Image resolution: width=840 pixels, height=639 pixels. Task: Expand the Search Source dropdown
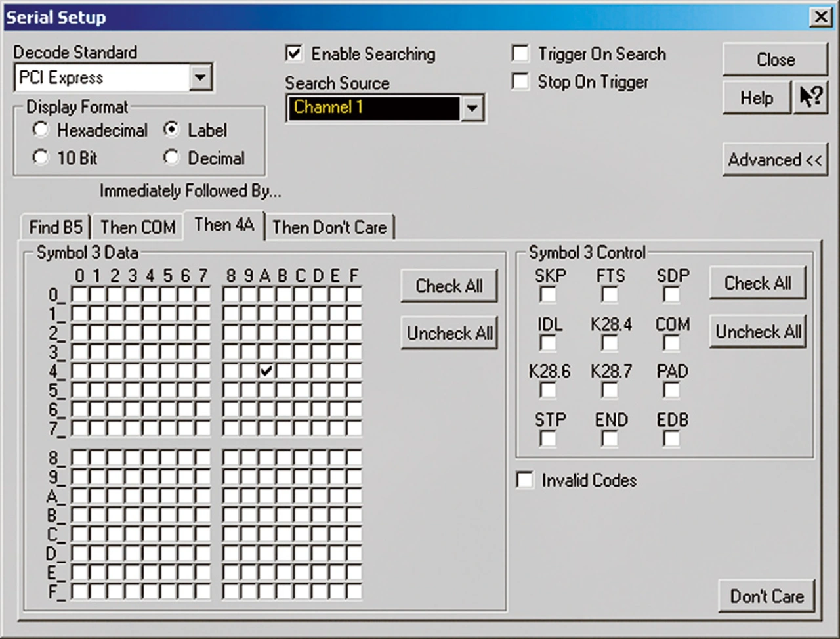point(472,108)
